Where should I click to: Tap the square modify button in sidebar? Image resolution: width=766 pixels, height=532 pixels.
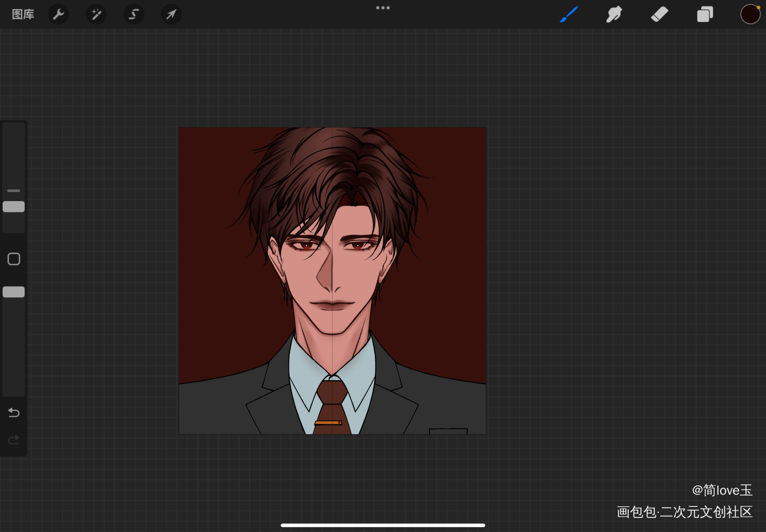pos(14,259)
